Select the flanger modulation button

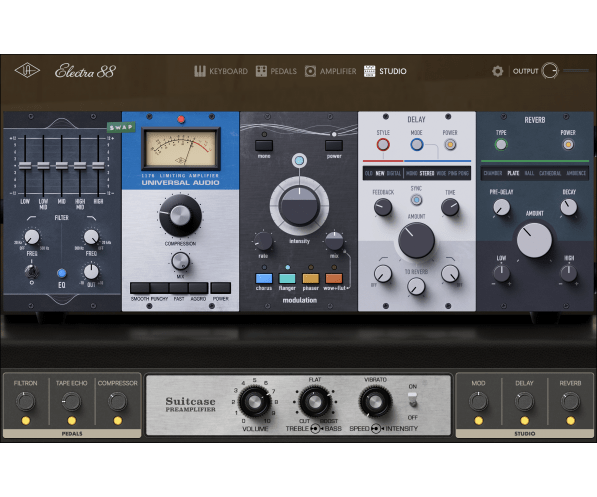click(287, 278)
